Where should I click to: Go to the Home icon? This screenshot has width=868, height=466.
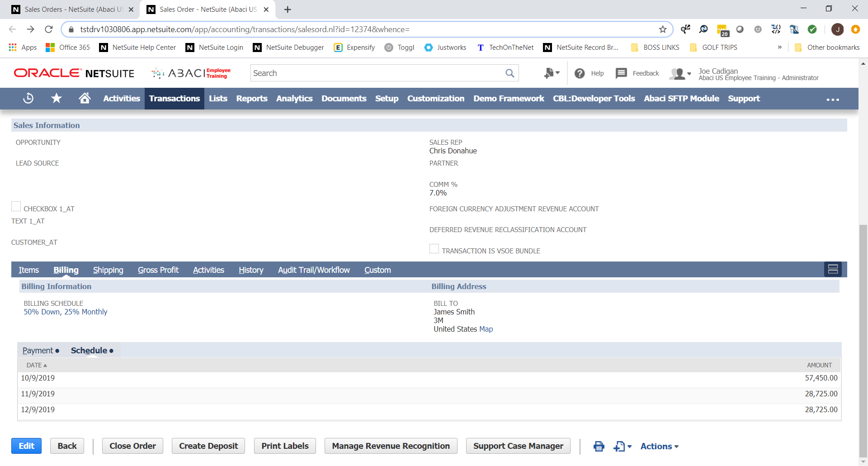coord(85,98)
